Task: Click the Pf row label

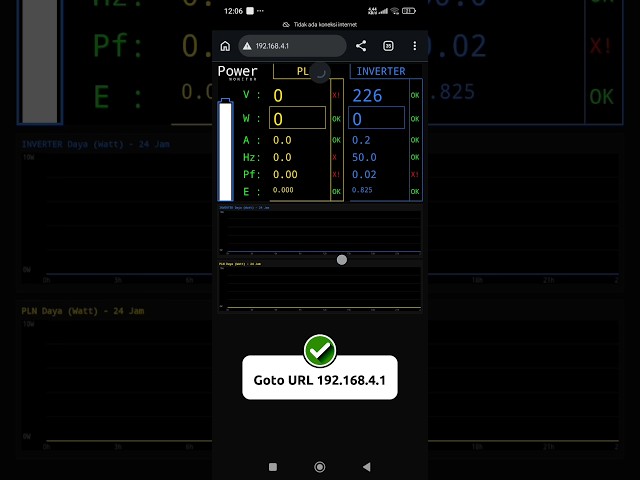Action: click(251, 174)
